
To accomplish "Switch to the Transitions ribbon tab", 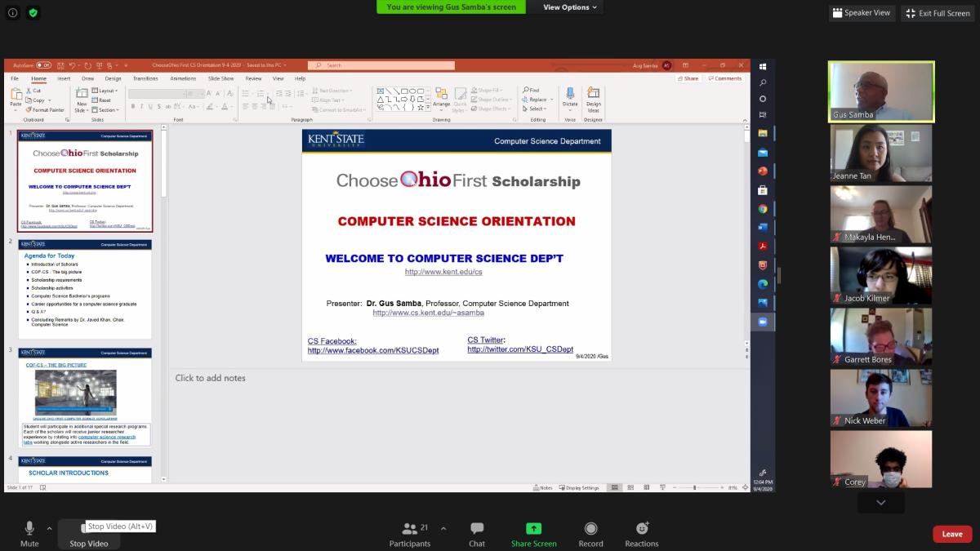I will click(145, 78).
